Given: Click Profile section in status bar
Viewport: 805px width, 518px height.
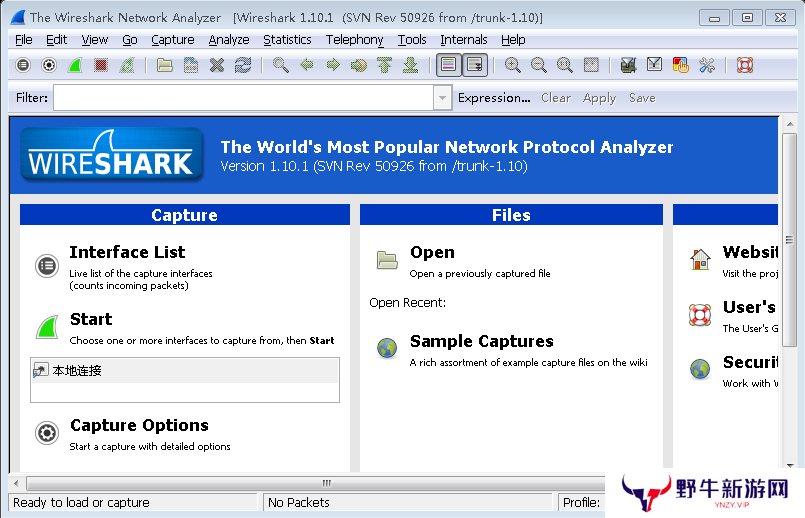Looking at the screenshot, I should pos(581,502).
